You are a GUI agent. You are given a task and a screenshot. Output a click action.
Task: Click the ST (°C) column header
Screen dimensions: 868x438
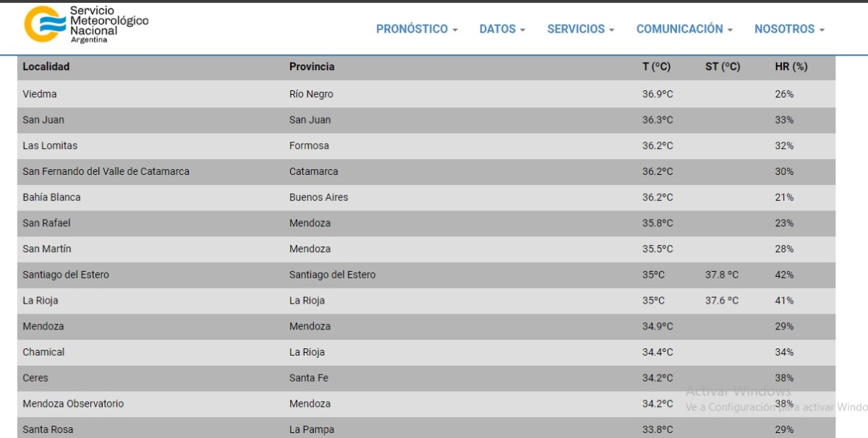tap(723, 66)
